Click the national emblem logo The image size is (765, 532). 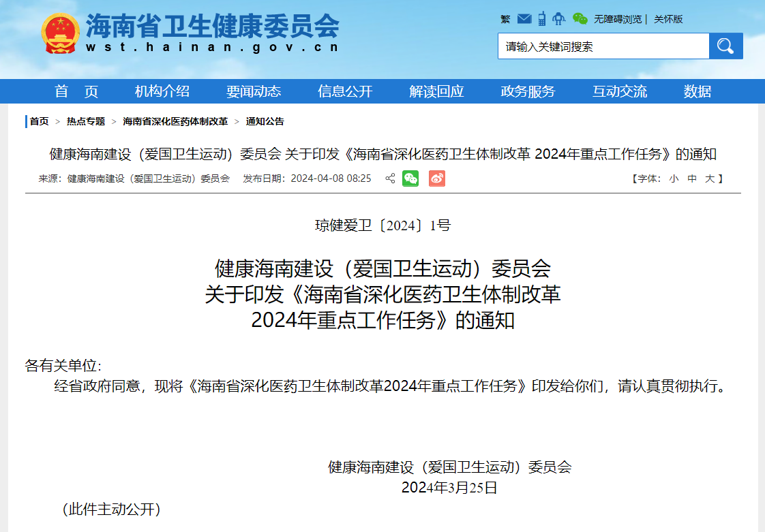60,33
